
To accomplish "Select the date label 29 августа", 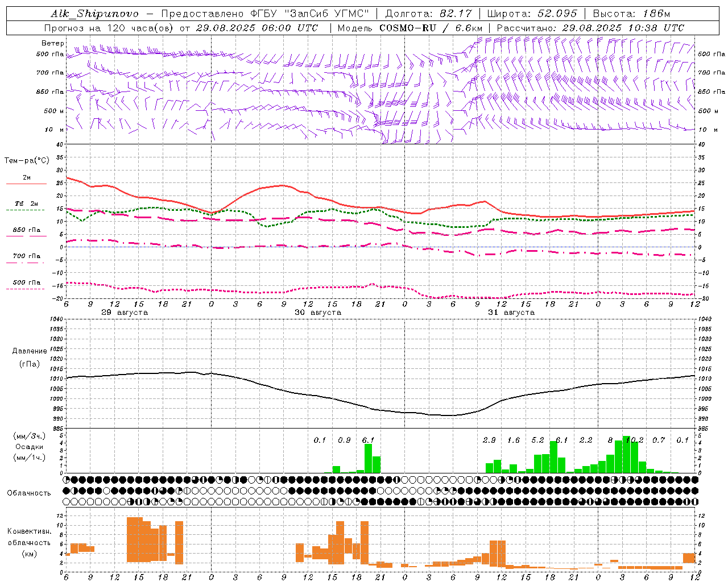I will click(125, 313).
